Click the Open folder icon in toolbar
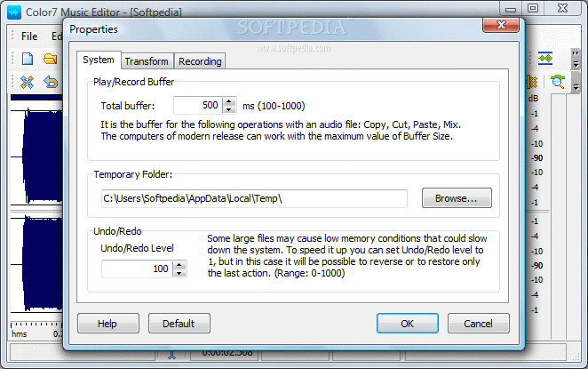 (x=50, y=59)
